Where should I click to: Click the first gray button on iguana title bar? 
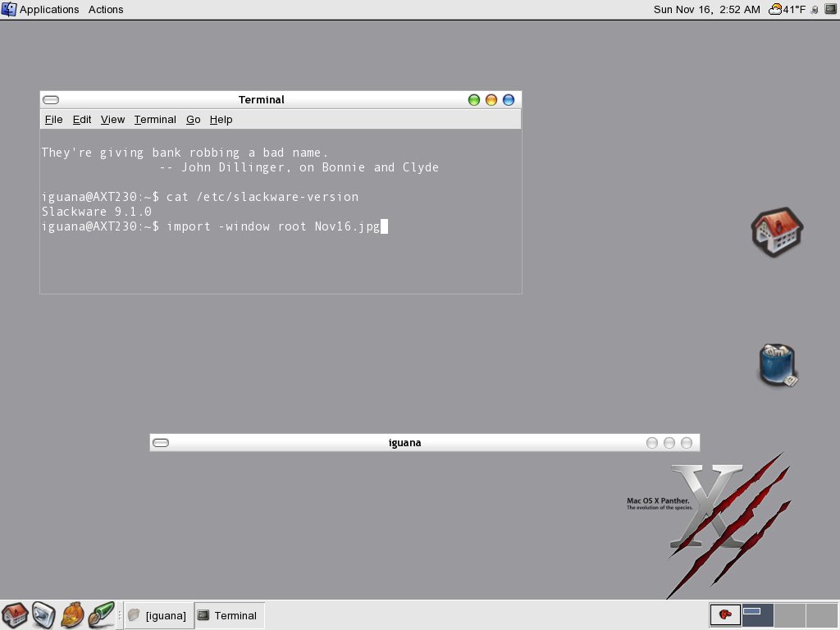pos(652,442)
